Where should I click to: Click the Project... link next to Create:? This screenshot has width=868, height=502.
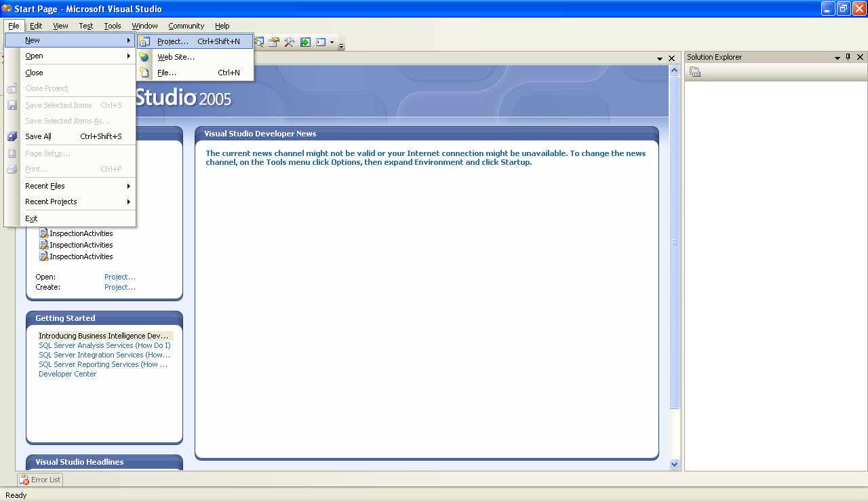tap(120, 287)
